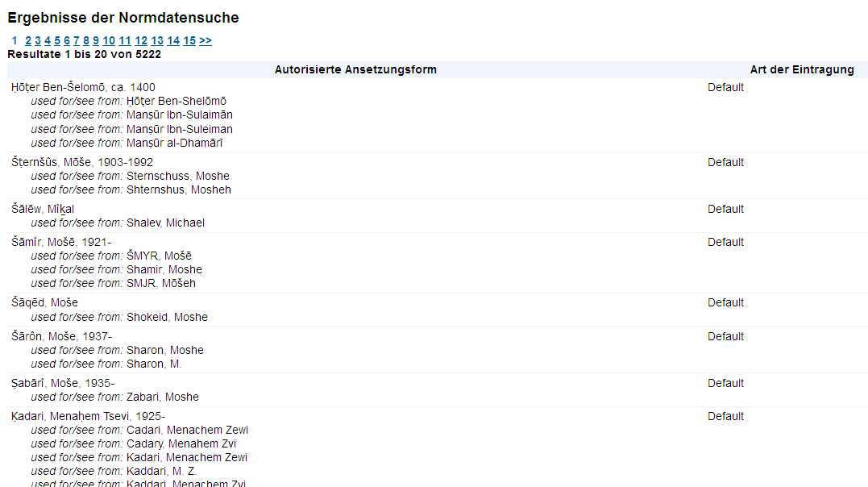Image resolution: width=868 pixels, height=487 pixels.
Task: Open Šāmîr, Mošē, 1921- record
Action: tap(61, 242)
